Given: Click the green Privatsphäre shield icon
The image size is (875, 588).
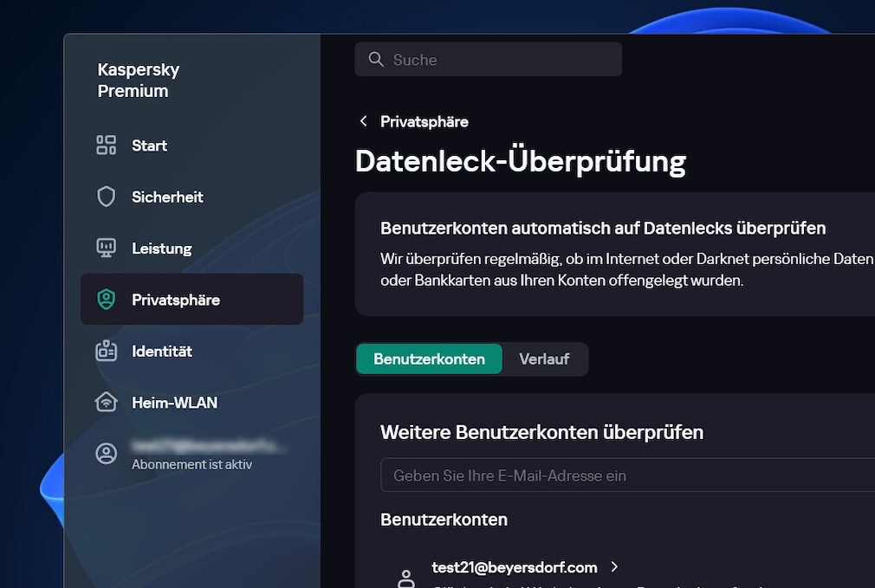Looking at the screenshot, I should (106, 300).
